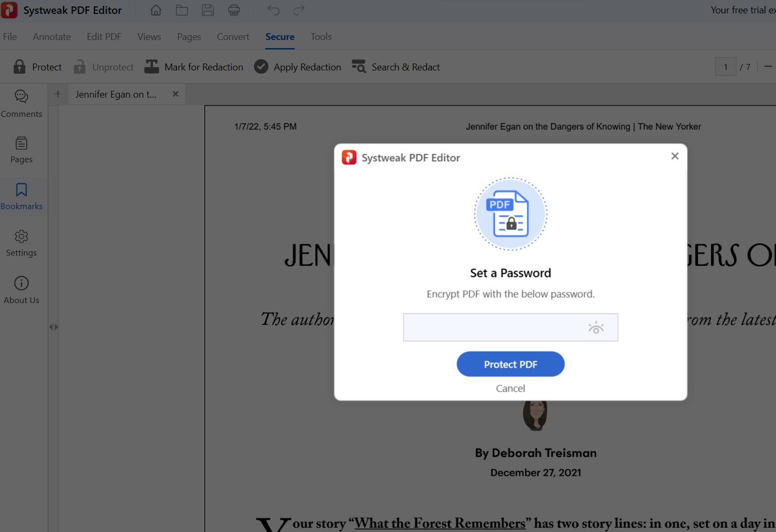The image size is (776, 532).
Task: Select the Secure tab
Action: click(x=280, y=37)
